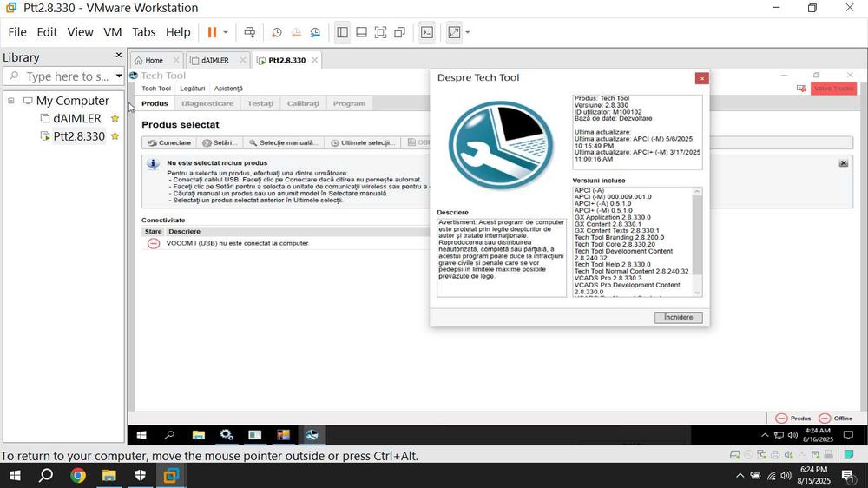Click Tech Tool icon on guest taskbar
The width and height of the screenshot is (868, 488).
pos(312,435)
